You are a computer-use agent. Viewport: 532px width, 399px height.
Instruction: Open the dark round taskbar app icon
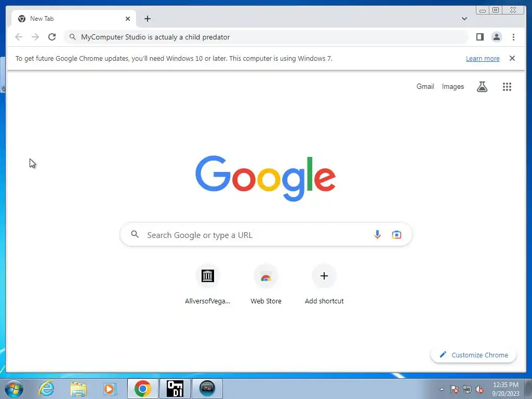[x=207, y=389]
